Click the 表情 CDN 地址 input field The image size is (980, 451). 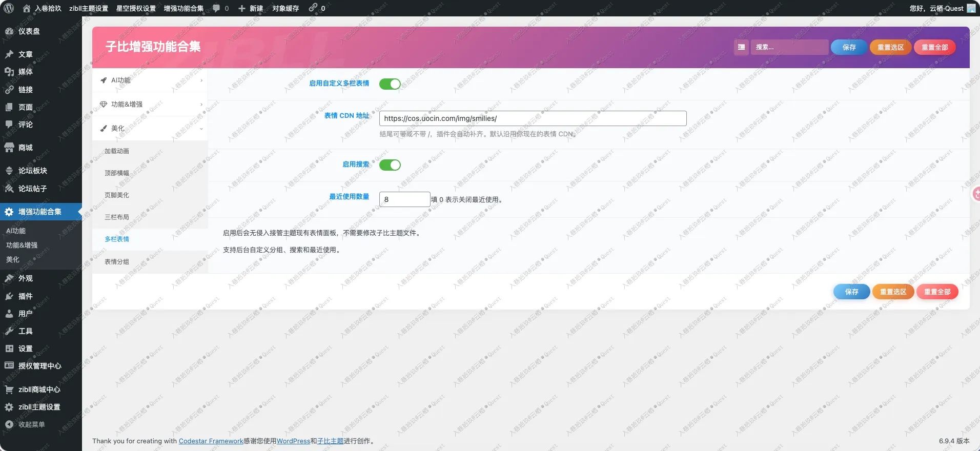click(533, 118)
